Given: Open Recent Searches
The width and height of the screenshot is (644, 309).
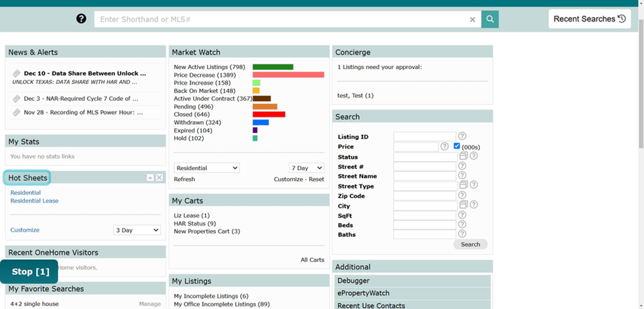Looking at the screenshot, I should pos(590,19).
